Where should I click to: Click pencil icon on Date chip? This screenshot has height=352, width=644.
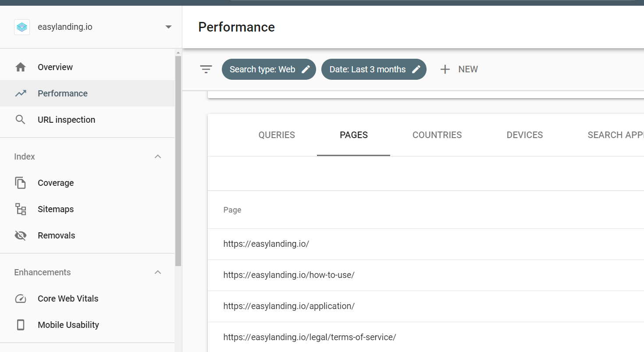pos(416,69)
